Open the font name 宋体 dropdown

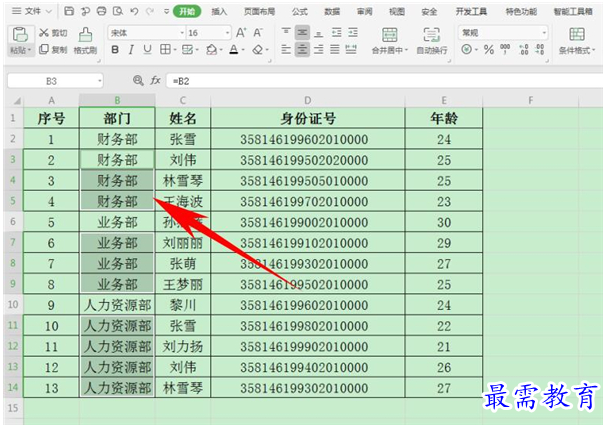[x=182, y=33]
